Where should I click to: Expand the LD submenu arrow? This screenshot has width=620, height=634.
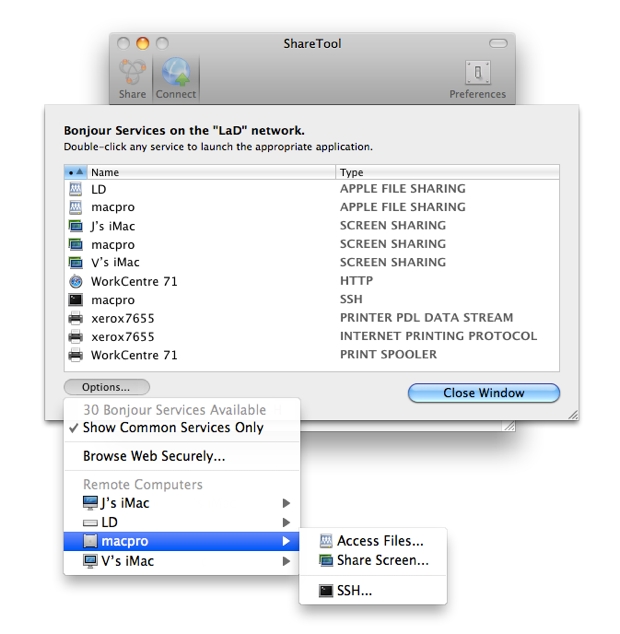[x=286, y=522]
